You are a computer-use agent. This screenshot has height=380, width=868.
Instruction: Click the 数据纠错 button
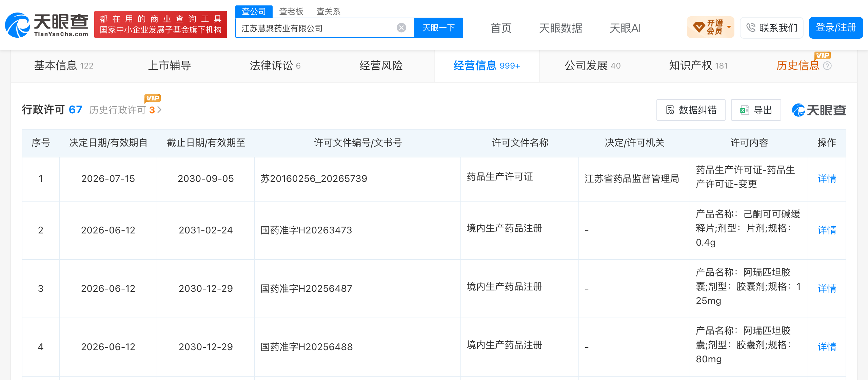tap(691, 110)
